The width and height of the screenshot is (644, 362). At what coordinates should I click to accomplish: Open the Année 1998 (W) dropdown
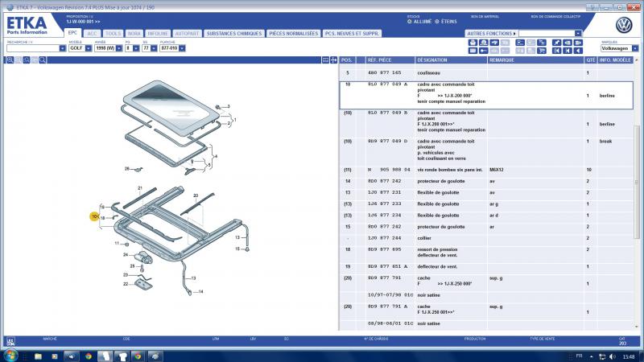click(x=118, y=48)
